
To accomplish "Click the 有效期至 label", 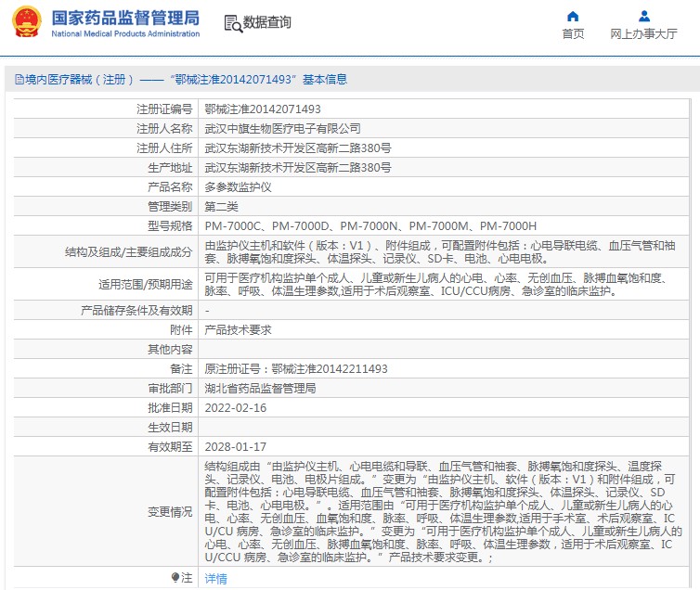I will click(x=170, y=447).
